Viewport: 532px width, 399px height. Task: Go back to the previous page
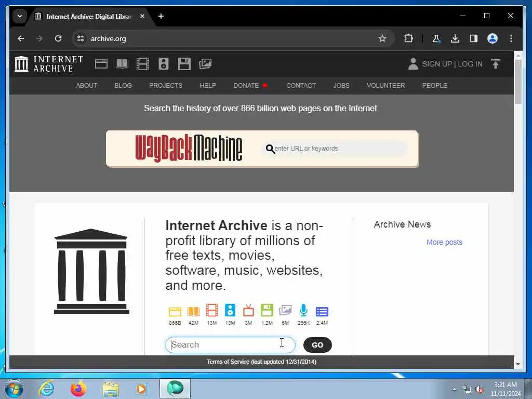21,38
